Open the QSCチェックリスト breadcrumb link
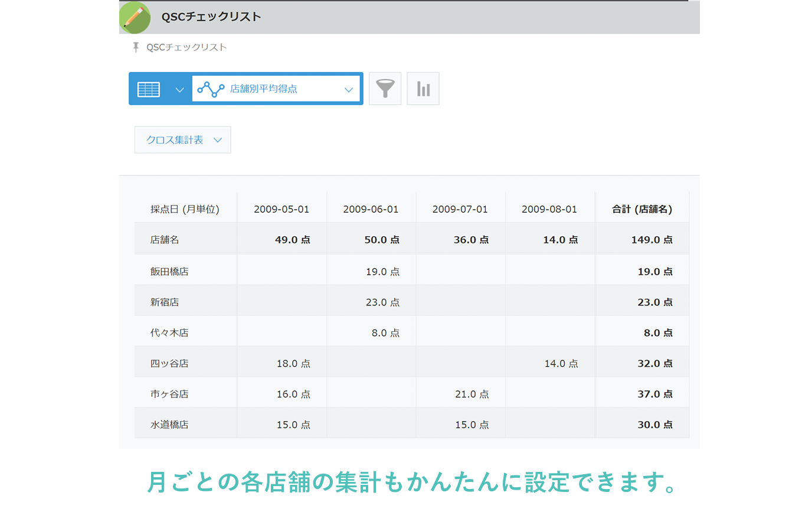The height and width of the screenshot is (515, 812). pyautogui.click(x=186, y=47)
